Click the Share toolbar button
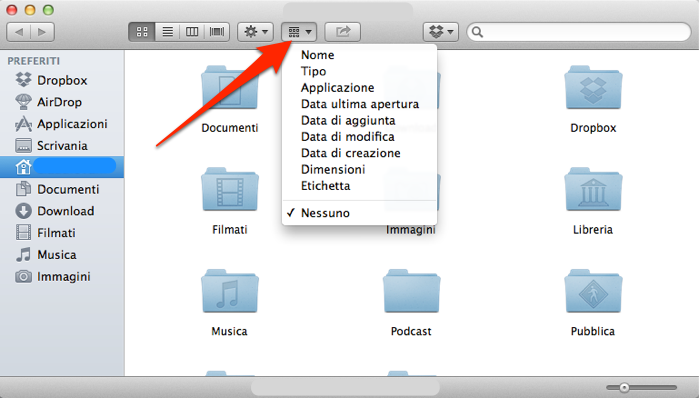 click(x=342, y=32)
